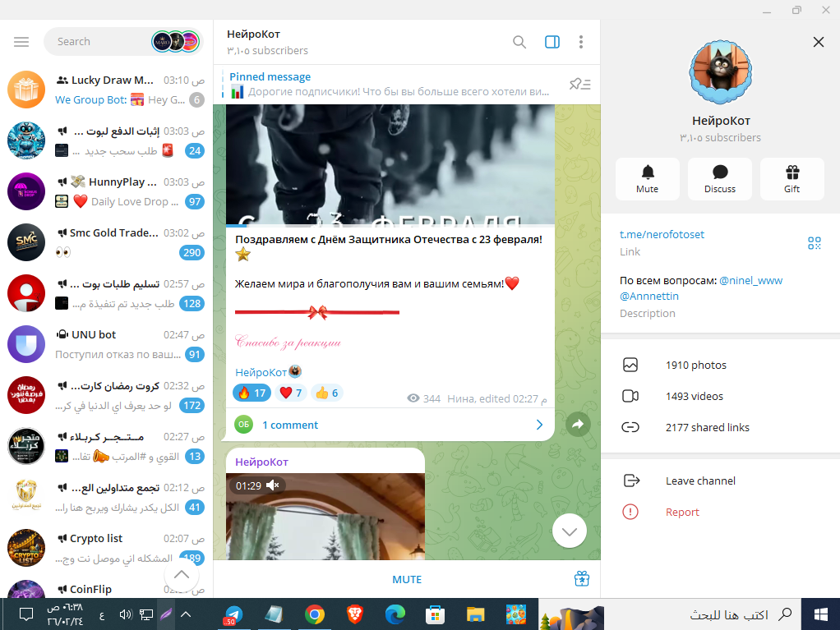This screenshot has height=630, width=840.
Task: Open the taskbar volume speaker icon
Action: 126,614
